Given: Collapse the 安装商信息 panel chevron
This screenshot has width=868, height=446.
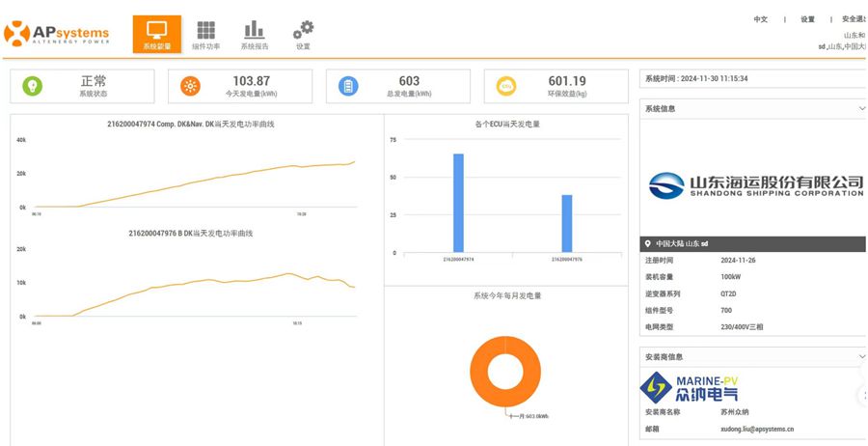Looking at the screenshot, I should click(x=861, y=357).
